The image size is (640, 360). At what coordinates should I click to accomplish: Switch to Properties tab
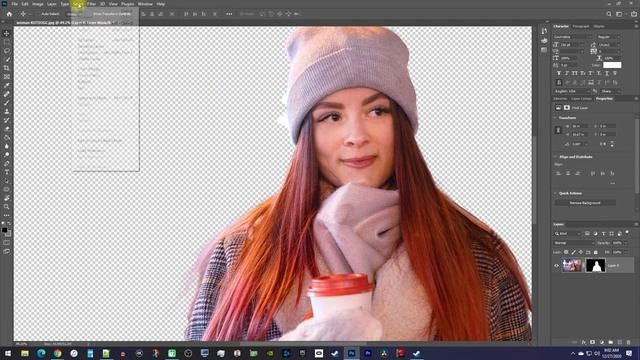(604, 99)
